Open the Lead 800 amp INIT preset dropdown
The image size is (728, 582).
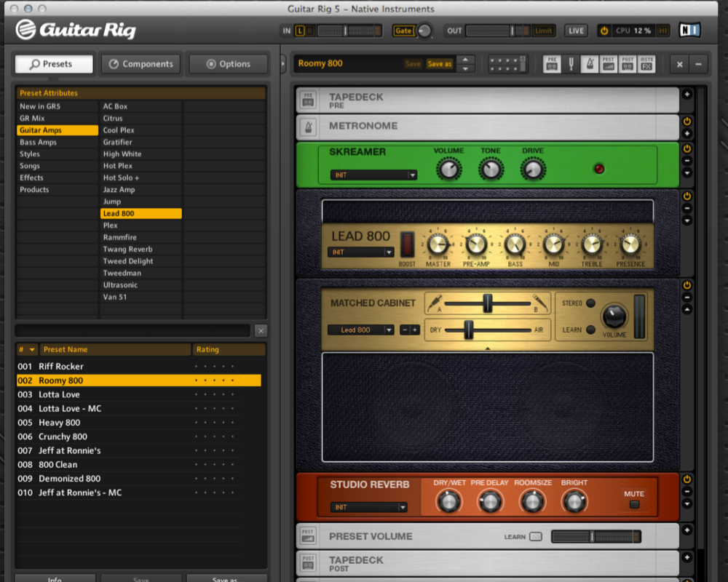coord(361,252)
